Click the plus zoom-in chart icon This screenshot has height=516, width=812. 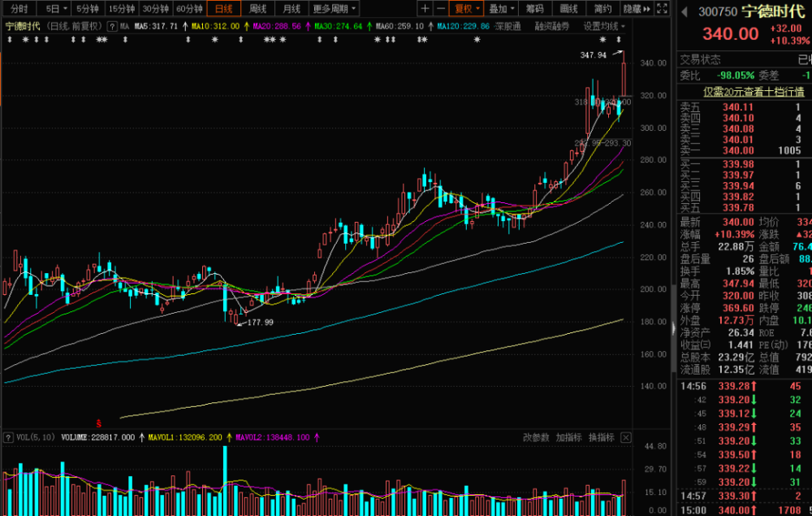tap(425, 9)
